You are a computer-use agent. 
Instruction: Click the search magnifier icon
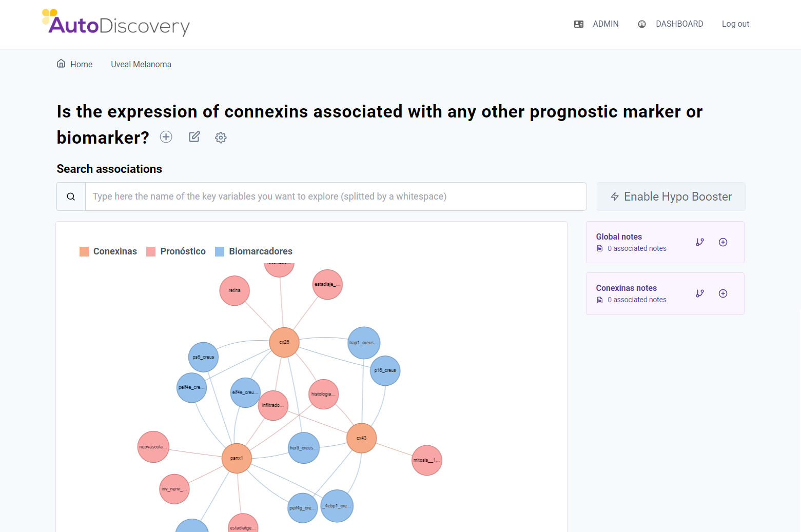[x=71, y=196]
